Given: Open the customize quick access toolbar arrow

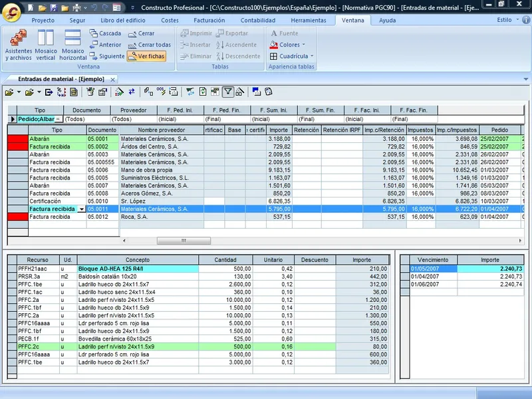Looking at the screenshot, I should point(132,7).
